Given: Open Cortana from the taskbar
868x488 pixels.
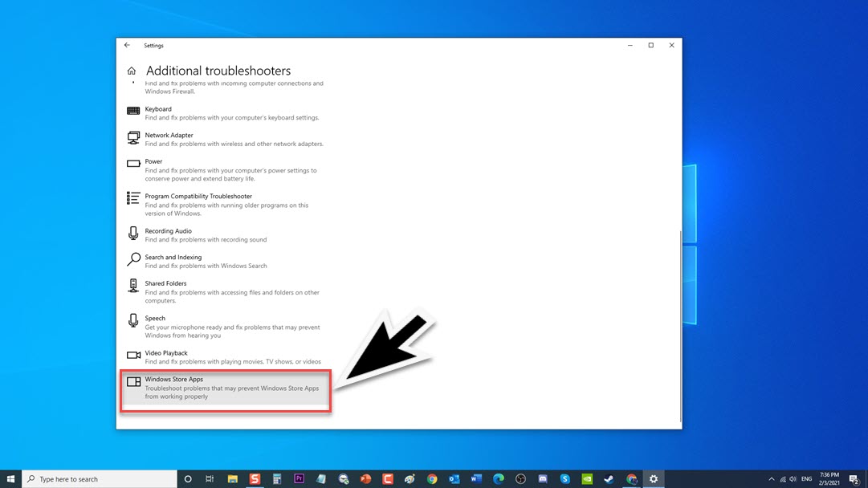Looking at the screenshot, I should point(188,478).
